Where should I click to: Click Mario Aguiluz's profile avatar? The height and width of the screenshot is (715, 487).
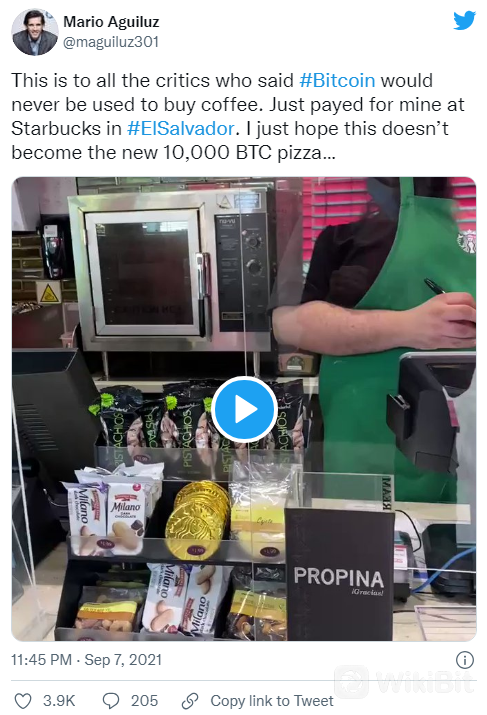[x=34, y=32]
